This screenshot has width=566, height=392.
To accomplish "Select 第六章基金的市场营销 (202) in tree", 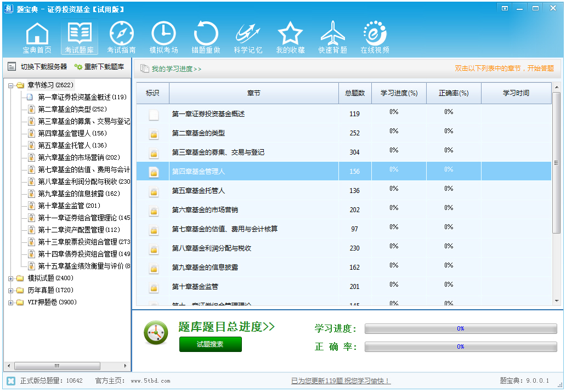I will pos(78,157).
